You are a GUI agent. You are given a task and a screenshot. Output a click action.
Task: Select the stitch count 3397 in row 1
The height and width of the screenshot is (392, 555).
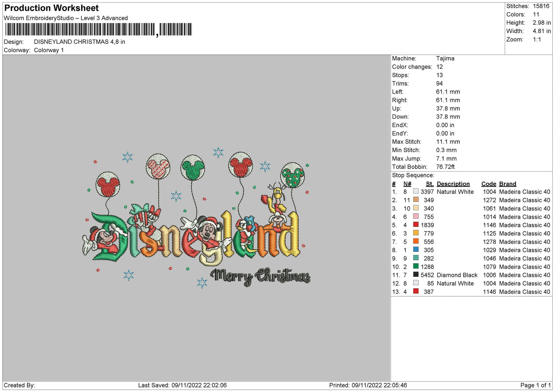click(x=427, y=192)
